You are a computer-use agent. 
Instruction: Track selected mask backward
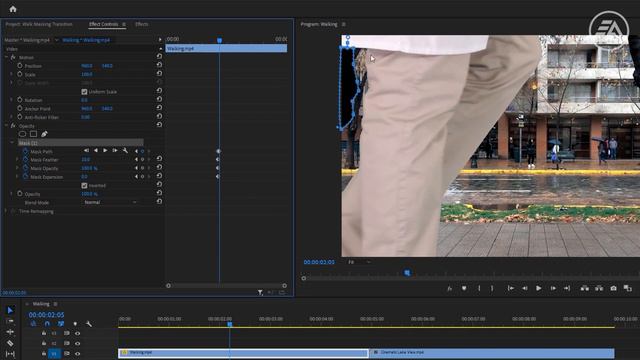[96, 151]
